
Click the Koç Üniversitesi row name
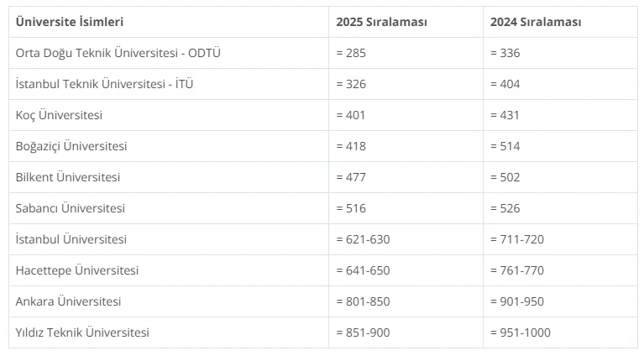59,115
